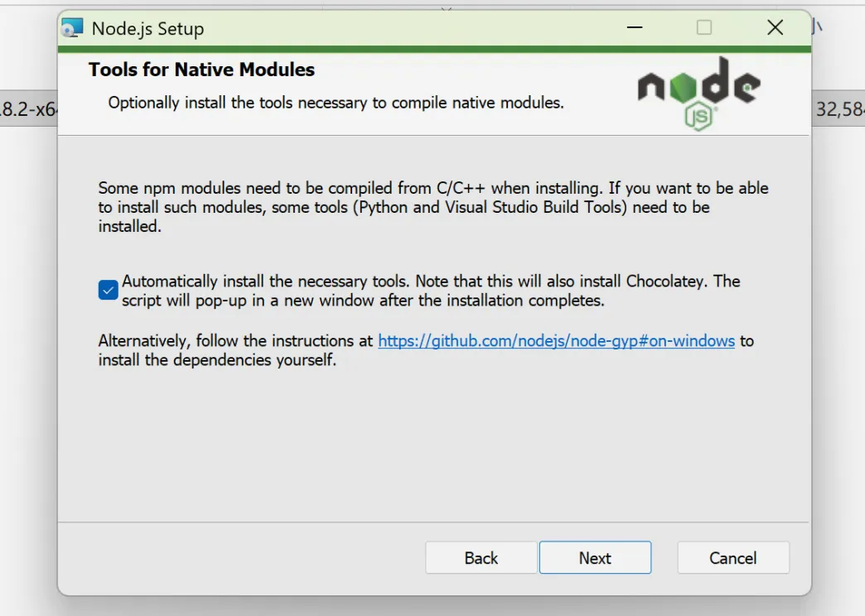
Task: Click the greyed-out maximize button
Action: tap(704, 28)
